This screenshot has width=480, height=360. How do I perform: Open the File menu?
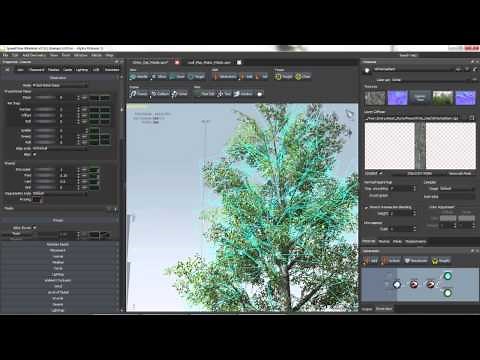[5, 55]
